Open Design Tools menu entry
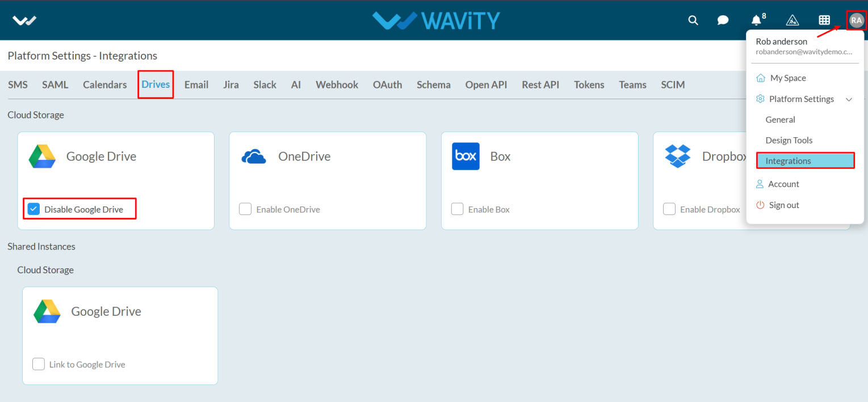 click(789, 140)
